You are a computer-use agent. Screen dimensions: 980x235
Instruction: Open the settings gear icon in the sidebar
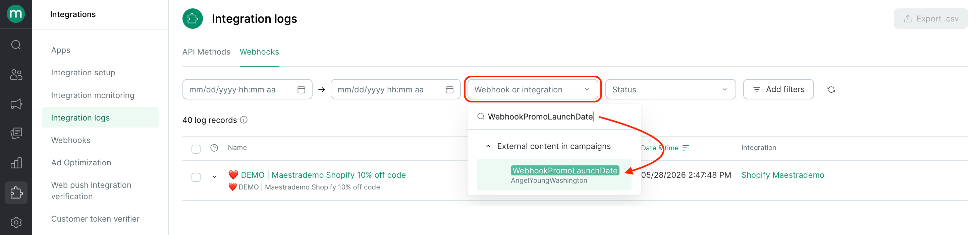(16, 222)
